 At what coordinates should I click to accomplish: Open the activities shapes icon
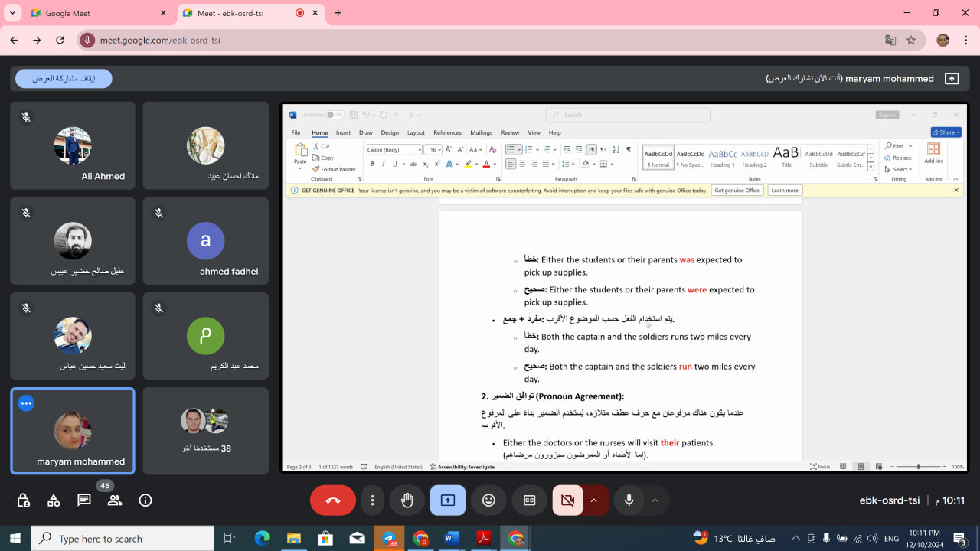54,500
